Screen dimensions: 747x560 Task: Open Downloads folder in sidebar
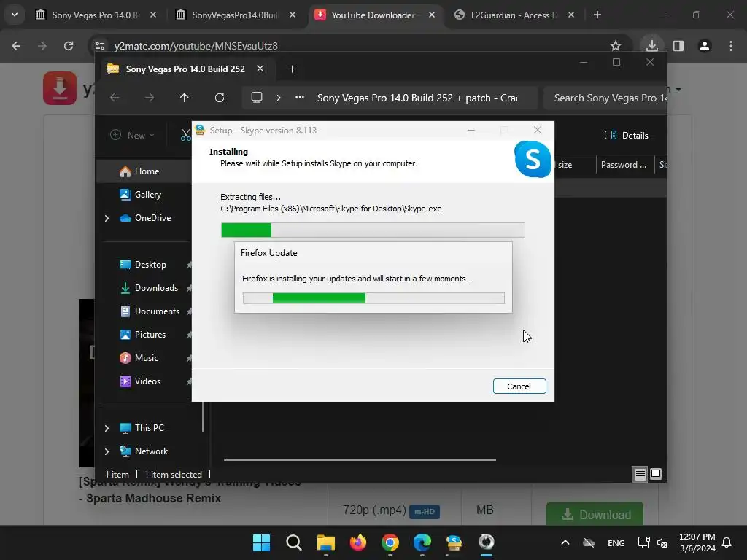point(149,288)
